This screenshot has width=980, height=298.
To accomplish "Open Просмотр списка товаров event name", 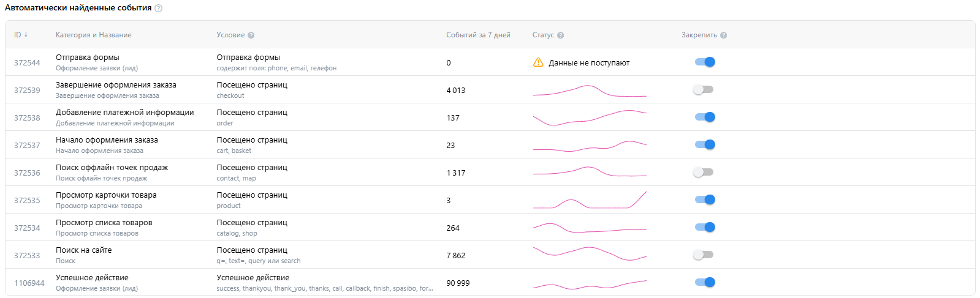I will [x=104, y=223].
